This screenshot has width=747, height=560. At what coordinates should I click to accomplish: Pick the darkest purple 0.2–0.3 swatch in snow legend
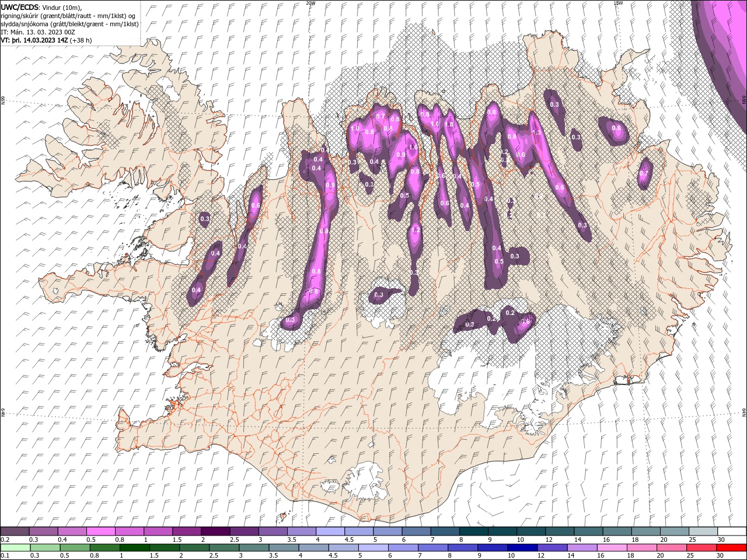tap(15, 531)
